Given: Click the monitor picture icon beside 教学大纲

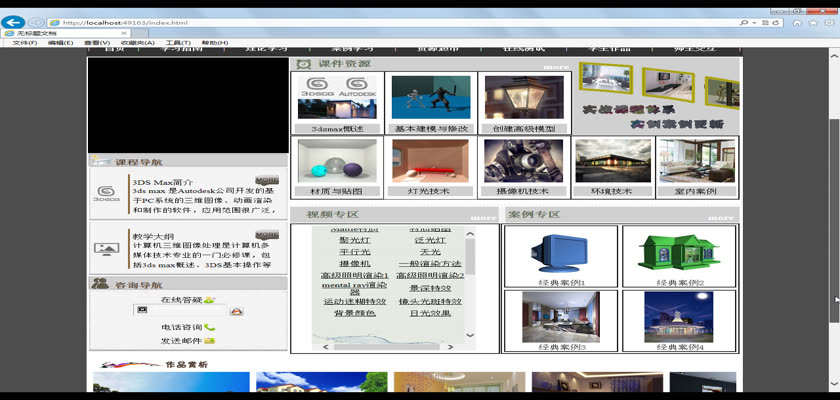Looking at the screenshot, I should tap(106, 248).
